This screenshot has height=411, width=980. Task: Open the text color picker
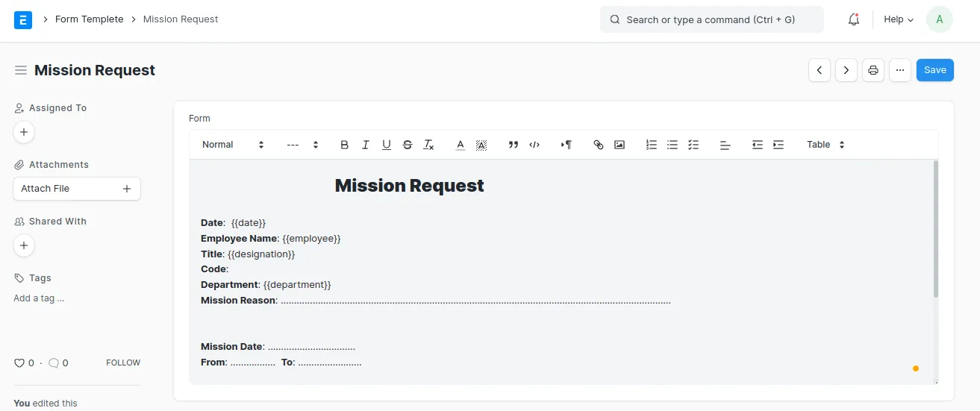point(460,145)
